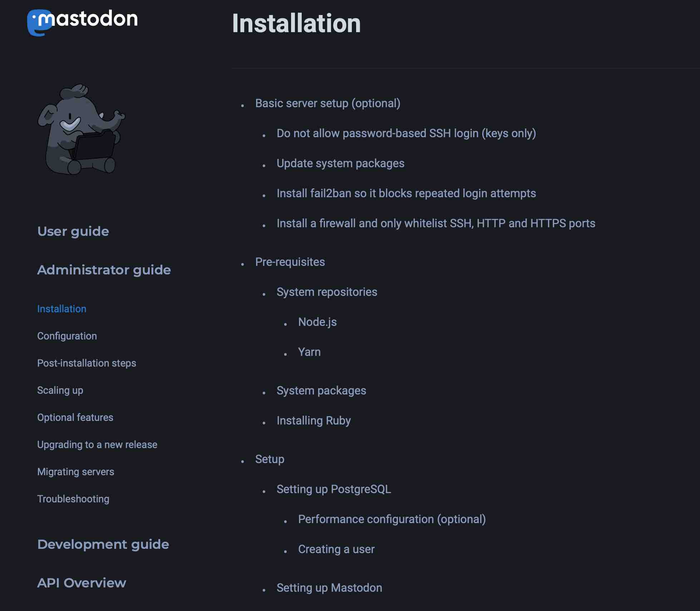Viewport: 700px width, 611px height.
Task: Go to the Pre-requisites section
Action: [290, 262]
